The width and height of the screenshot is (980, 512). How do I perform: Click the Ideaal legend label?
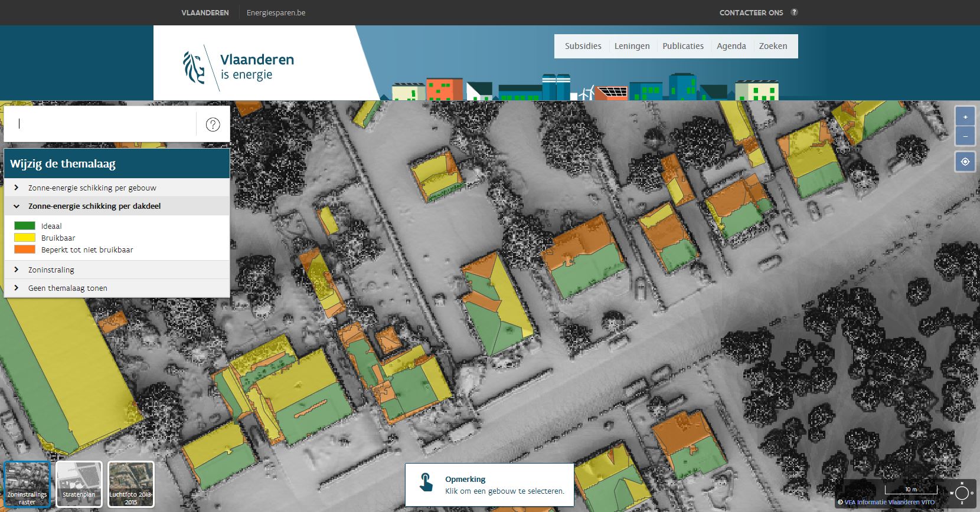click(x=51, y=226)
